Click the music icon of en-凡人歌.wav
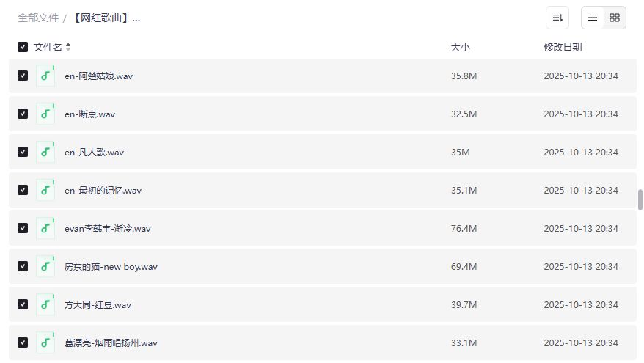Image resolution: width=644 pixels, height=363 pixels. click(x=45, y=152)
